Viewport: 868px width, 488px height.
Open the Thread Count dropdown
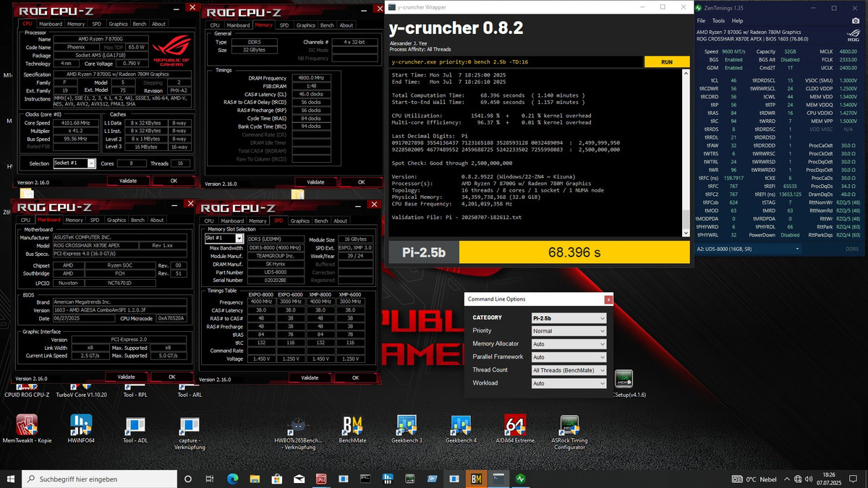569,370
